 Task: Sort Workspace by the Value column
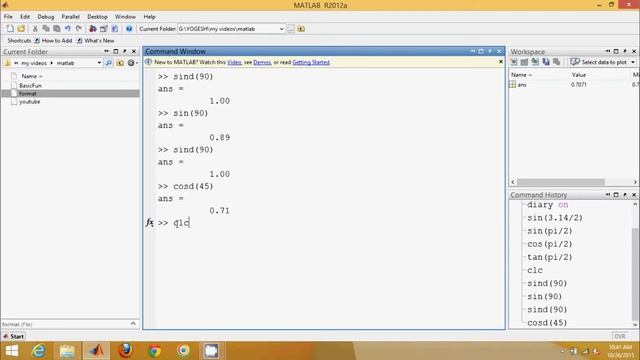coord(579,75)
